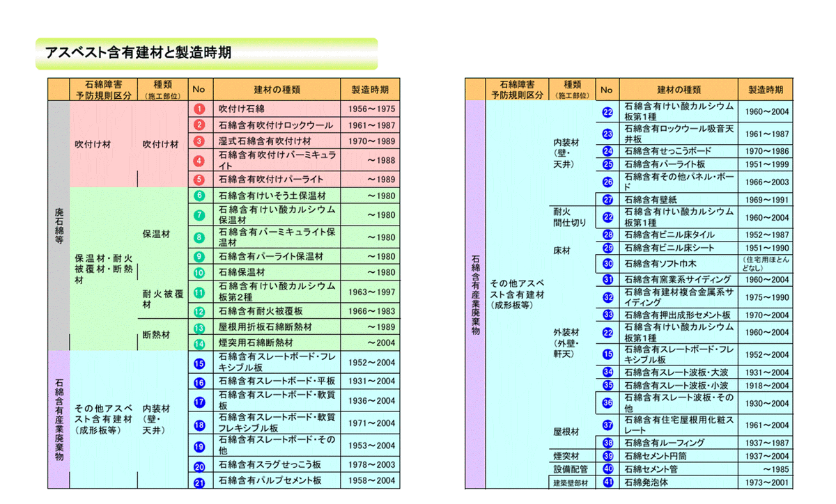
Task: Click the period 1966〜1983
Action: coord(371,311)
